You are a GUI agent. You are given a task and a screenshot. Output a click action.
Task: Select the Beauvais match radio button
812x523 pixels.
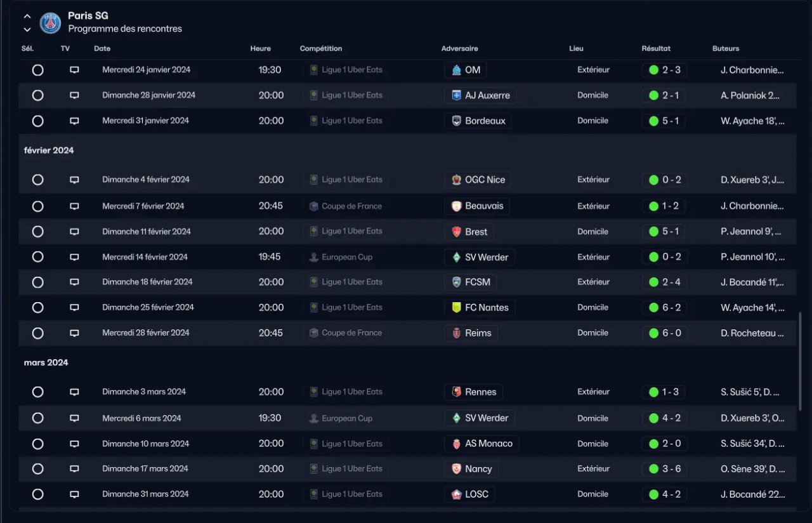(38, 206)
